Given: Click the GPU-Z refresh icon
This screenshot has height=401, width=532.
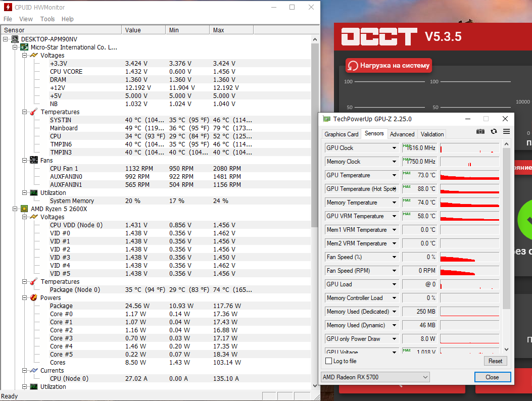Looking at the screenshot, I should [494, 131].
